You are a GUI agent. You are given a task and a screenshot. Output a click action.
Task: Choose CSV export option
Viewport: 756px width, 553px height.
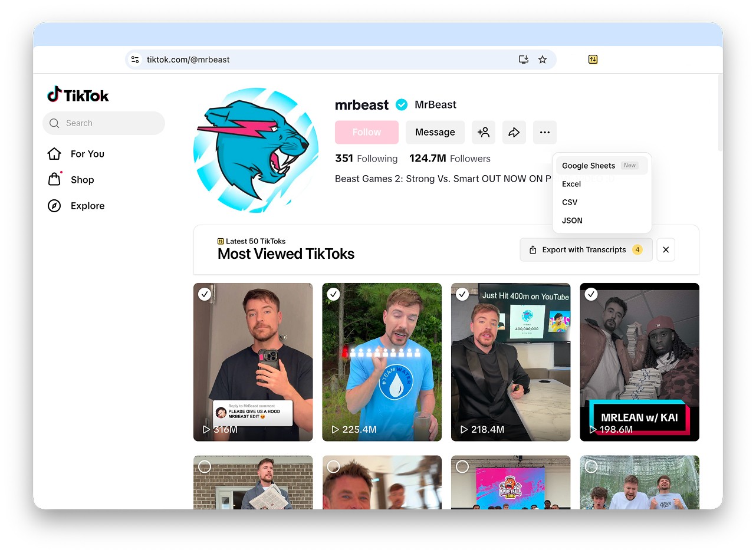[602, 202]
